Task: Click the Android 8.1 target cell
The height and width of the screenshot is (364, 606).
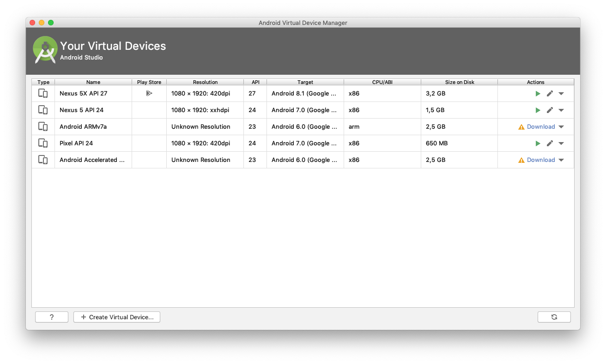Action: coord(305,94)
